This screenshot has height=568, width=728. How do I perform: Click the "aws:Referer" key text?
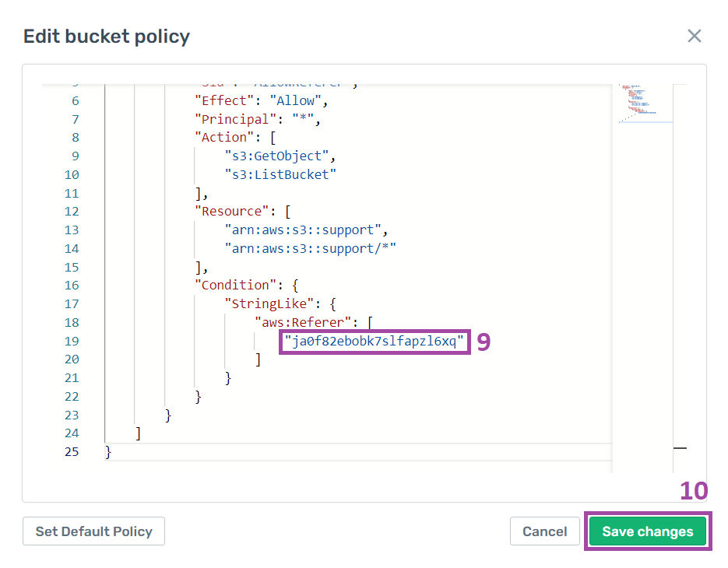[x=303, y=323]
